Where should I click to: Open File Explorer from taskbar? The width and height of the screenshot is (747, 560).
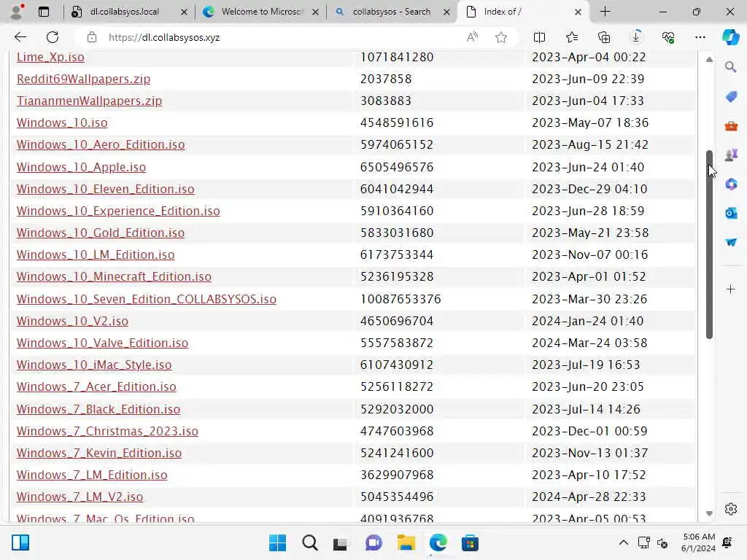pos(406,542)
